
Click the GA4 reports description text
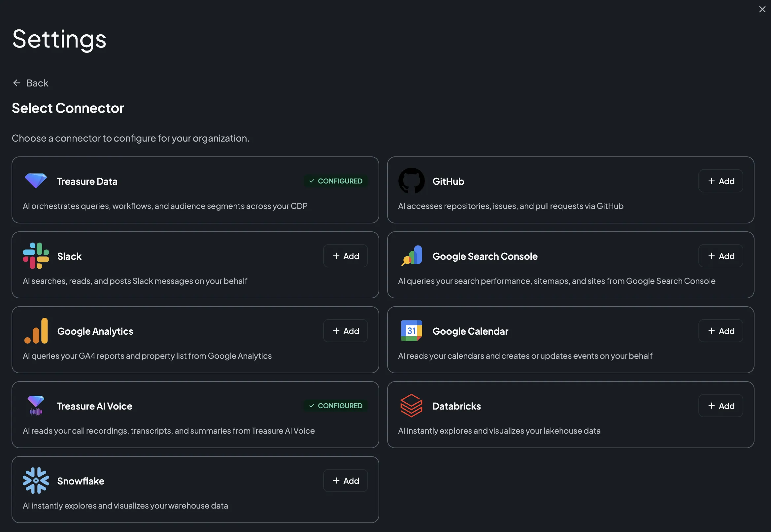(x=147, y=356)
